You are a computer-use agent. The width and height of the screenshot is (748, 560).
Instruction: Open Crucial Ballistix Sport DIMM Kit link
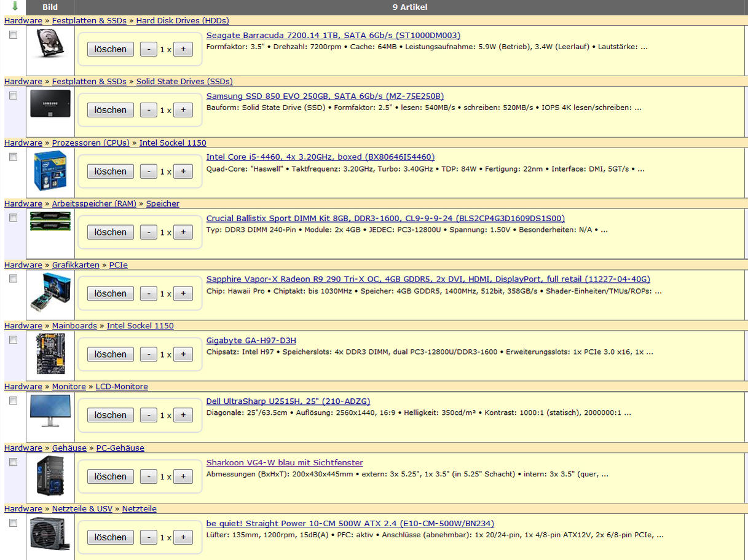click(385, 218)
